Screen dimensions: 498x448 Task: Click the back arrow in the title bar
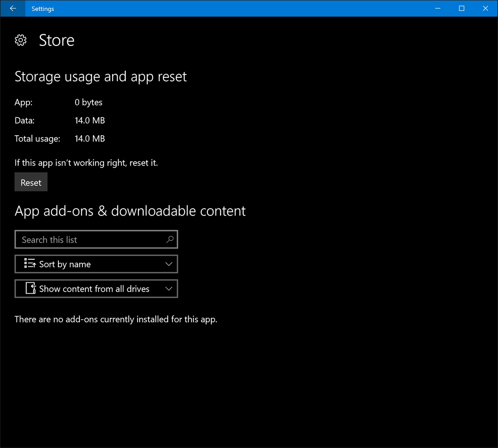13,8
